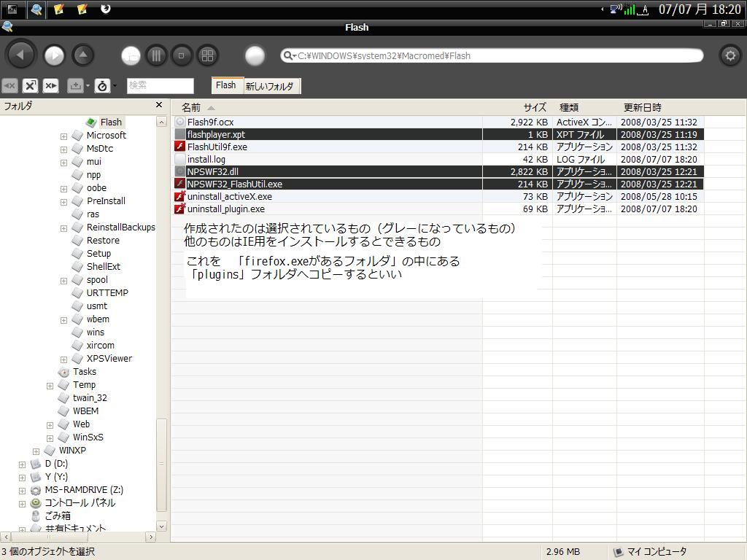
Task: Expand the PreInstall folder node
Action: (63, 203)
